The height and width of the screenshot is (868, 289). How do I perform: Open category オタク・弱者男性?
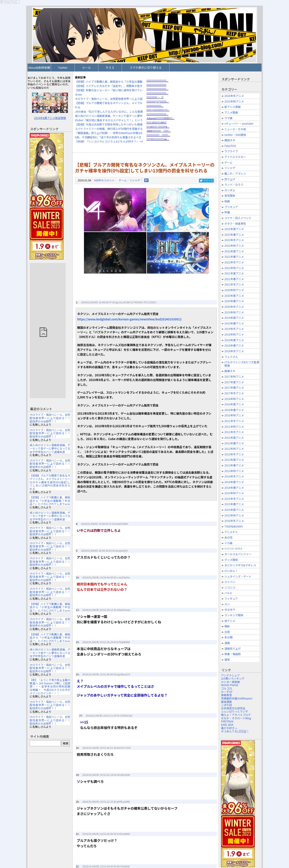point(235,223)
